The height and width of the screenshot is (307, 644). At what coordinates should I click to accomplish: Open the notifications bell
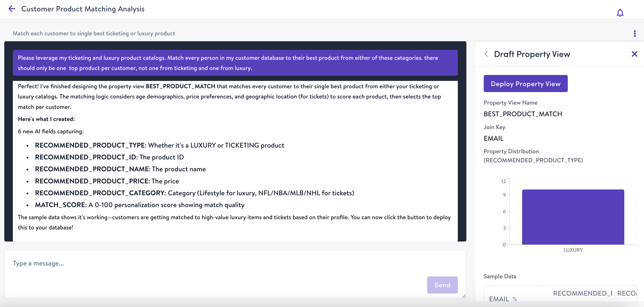tap(620, 13)
